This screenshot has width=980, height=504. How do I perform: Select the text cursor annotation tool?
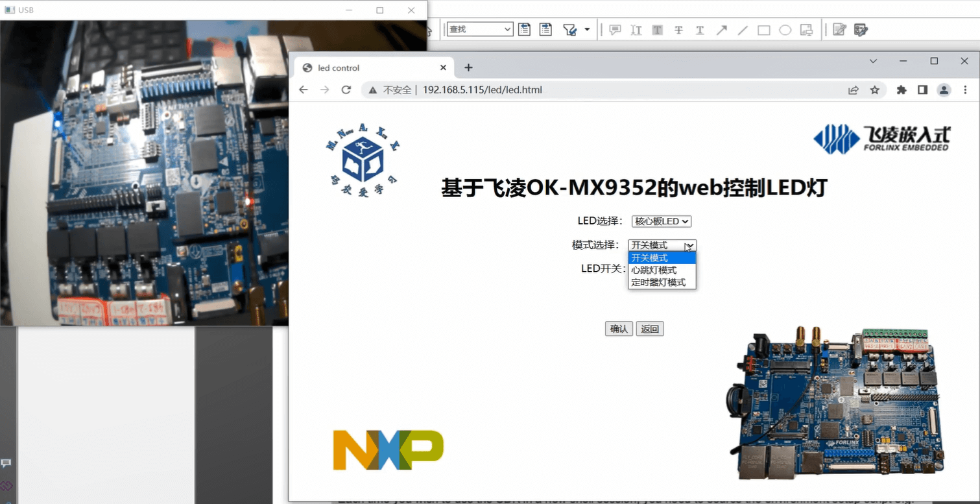tap(636, 30)
